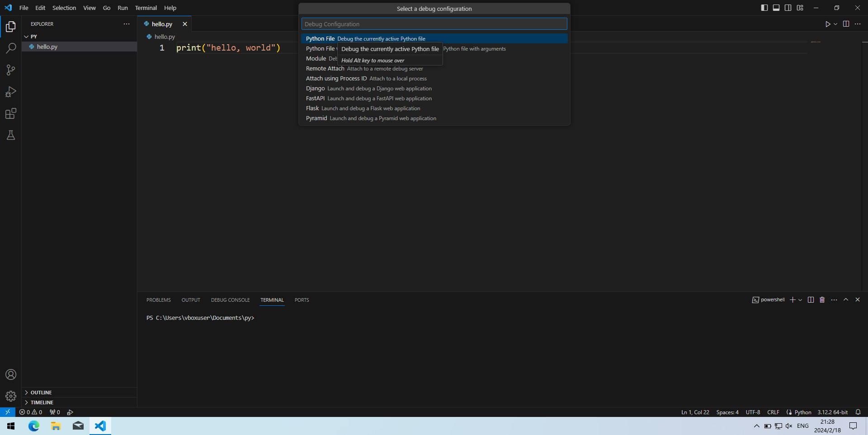Choose Flask debug configuration

coord(434,108)
